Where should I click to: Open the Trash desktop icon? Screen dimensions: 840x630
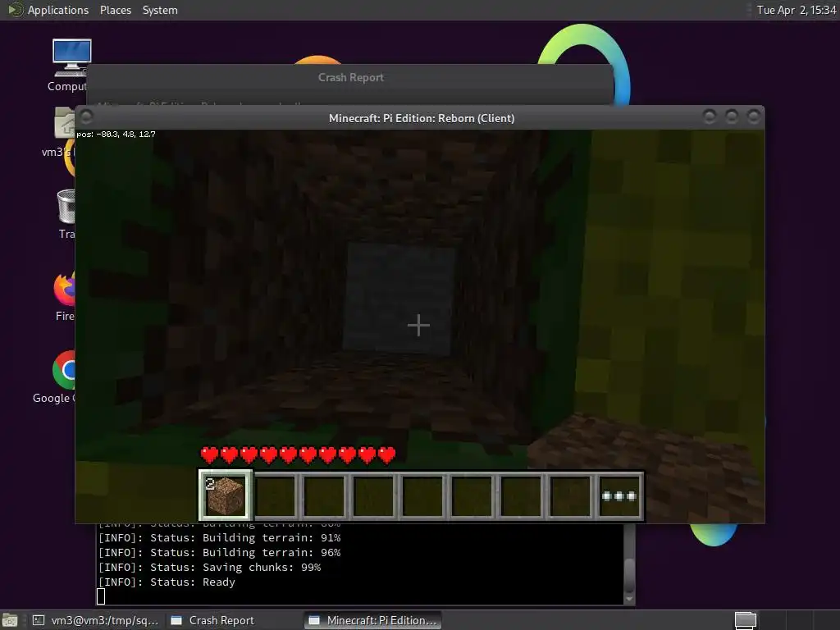click(x=66, y=214)
